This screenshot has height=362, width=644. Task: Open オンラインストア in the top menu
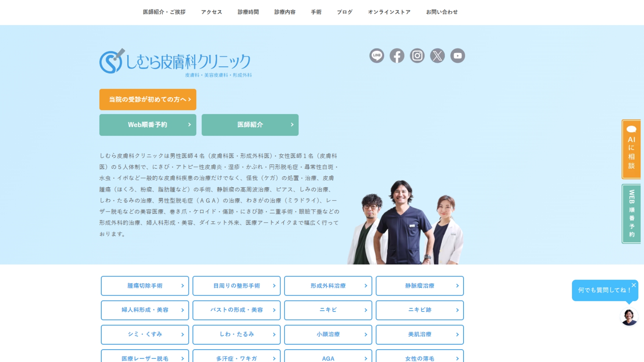coord(389,12)
